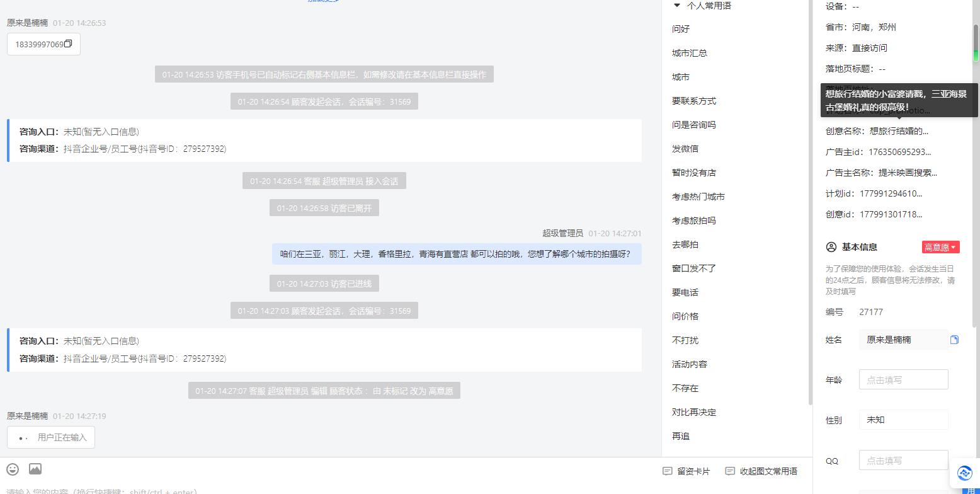Select the 要联系方式 quick phrase

coord(694,101)
